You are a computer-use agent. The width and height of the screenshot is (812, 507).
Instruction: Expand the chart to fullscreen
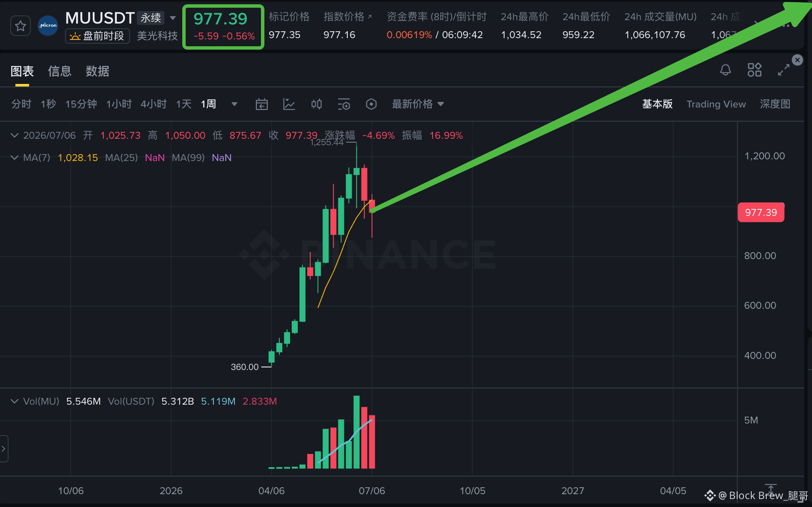pyautogui.click(x=784, y=70)
